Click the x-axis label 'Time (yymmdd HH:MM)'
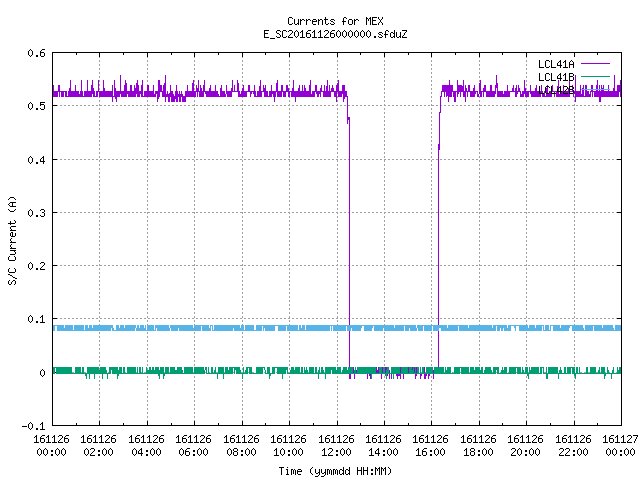640x480 pixels. click(x=335, y=471)
